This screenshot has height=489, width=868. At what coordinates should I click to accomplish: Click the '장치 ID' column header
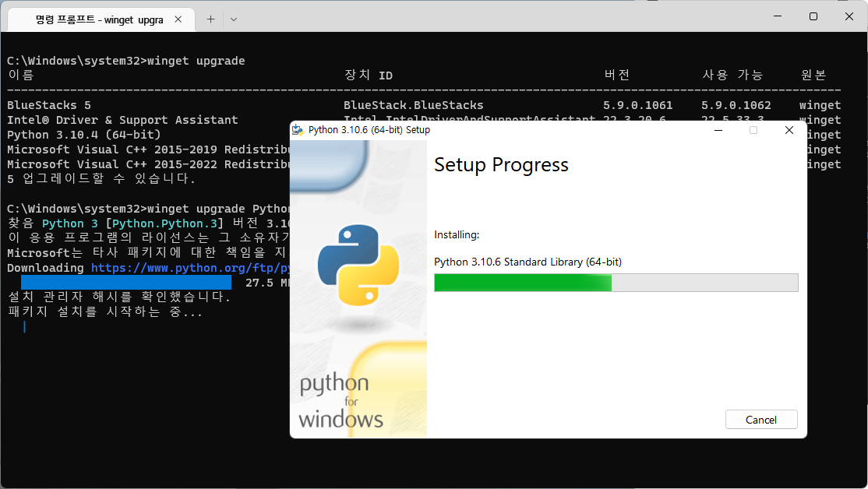coord(369,75)
